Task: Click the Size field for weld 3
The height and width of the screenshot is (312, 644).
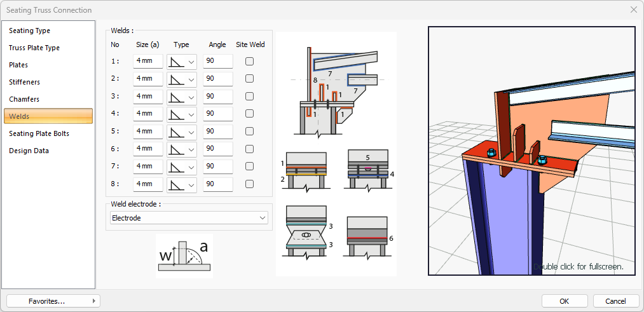Action: click(x=148, y=97)
